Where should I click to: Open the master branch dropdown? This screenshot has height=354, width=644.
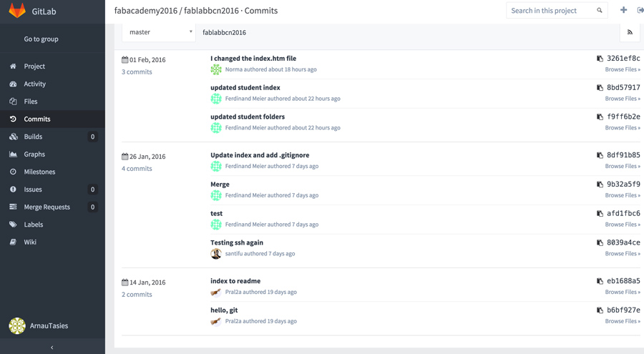[x=159, y=32]
